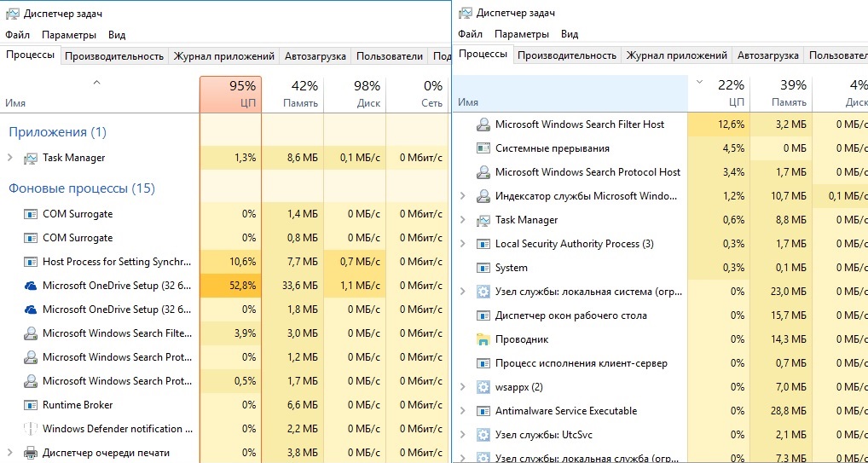Expand Диспетчер очереди печати entry
Screen dimensions: 868x463
[x=9, y=453]
